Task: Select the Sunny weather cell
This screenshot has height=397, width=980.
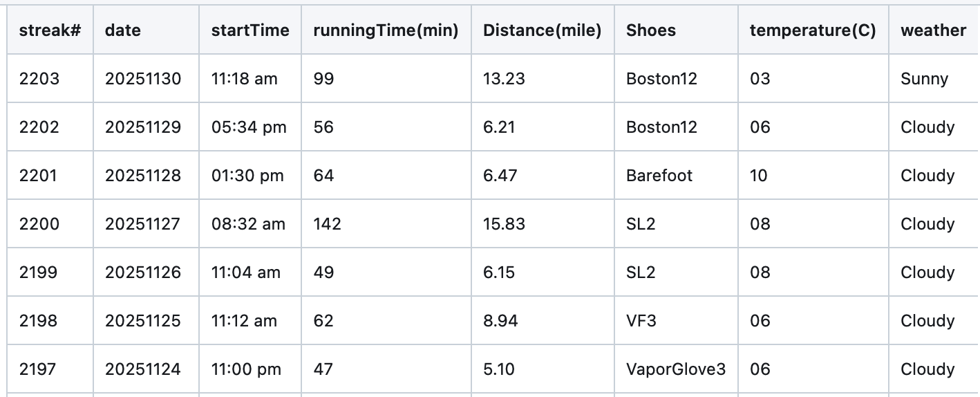Action: pos(925,79)
